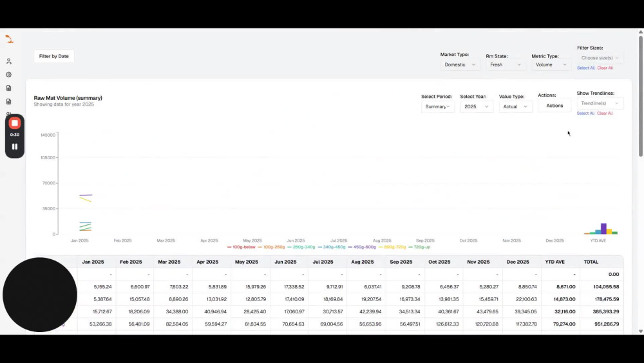Open the Market Type dropdown showing Domestic
The image size is (644, 363).
[x=460, y=64]
